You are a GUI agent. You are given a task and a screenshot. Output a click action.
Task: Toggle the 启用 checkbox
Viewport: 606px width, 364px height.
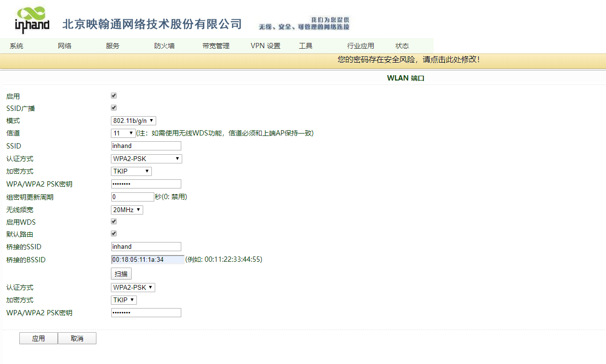[x=114, y=95]
